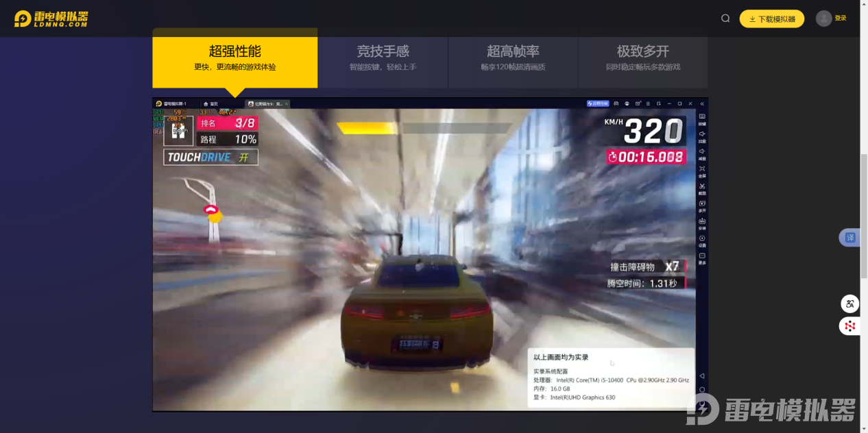Click the 路程 10% progress label
This screenshot has height=433, width=868.
[227, 139]
